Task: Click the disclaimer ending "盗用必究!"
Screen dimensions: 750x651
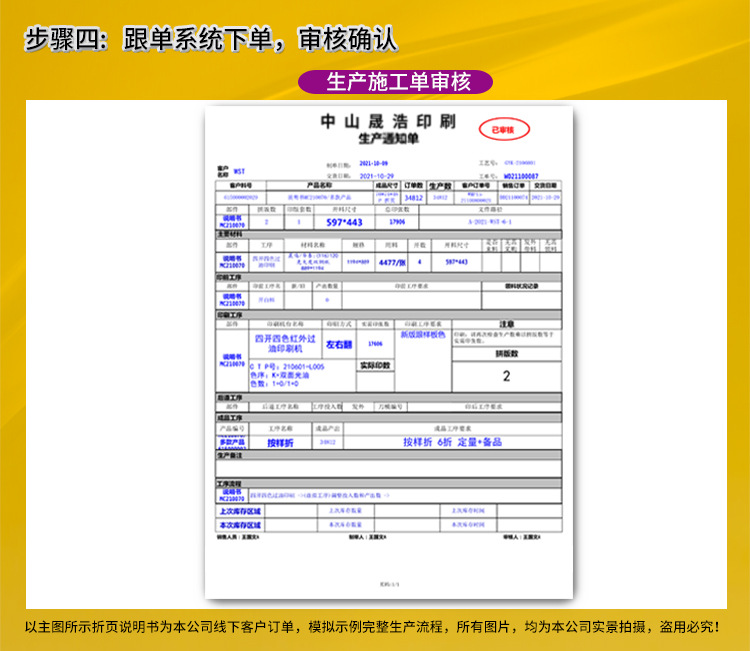Action: [372, 627]
